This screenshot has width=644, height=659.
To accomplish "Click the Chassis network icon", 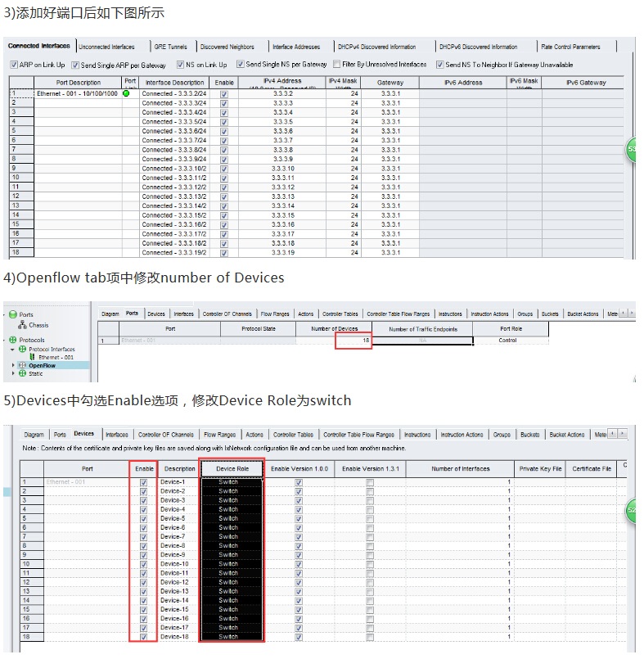I will coord(23,325).
